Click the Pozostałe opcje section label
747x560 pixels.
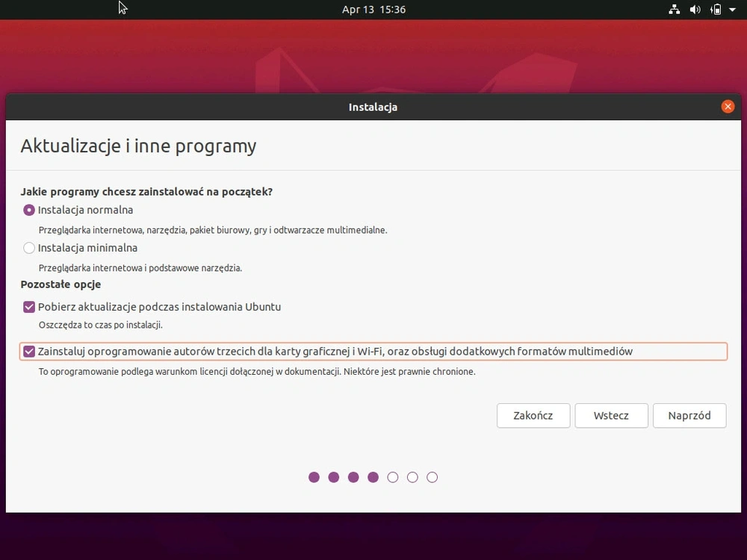(61, 284)
